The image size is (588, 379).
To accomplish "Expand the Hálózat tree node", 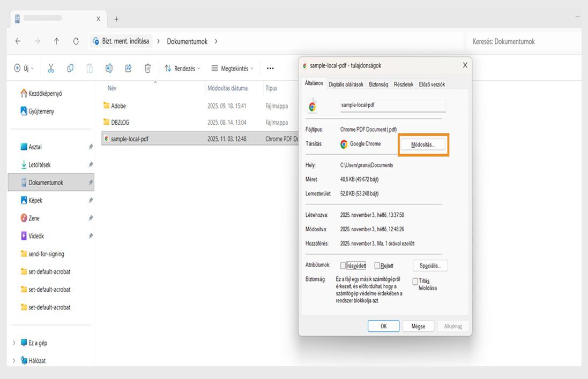I will (x=14, y=361).
